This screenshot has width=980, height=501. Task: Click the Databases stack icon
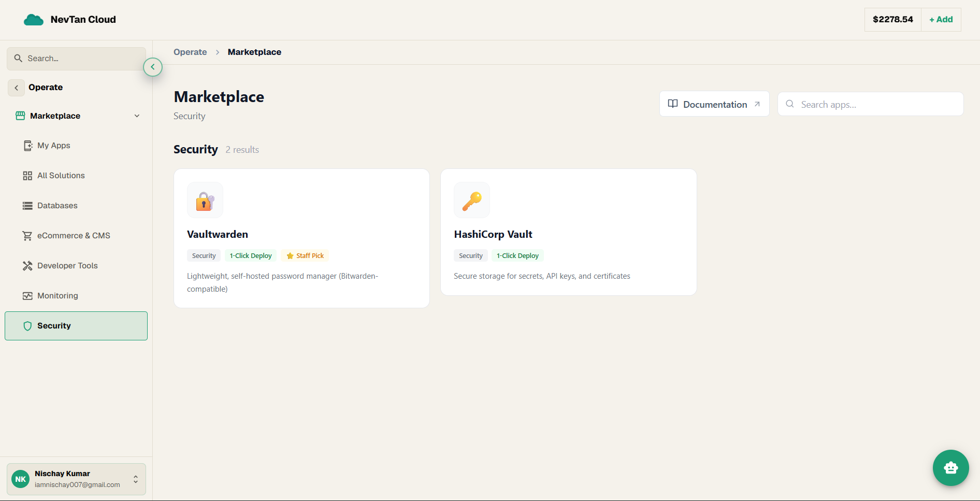(27, 206)
